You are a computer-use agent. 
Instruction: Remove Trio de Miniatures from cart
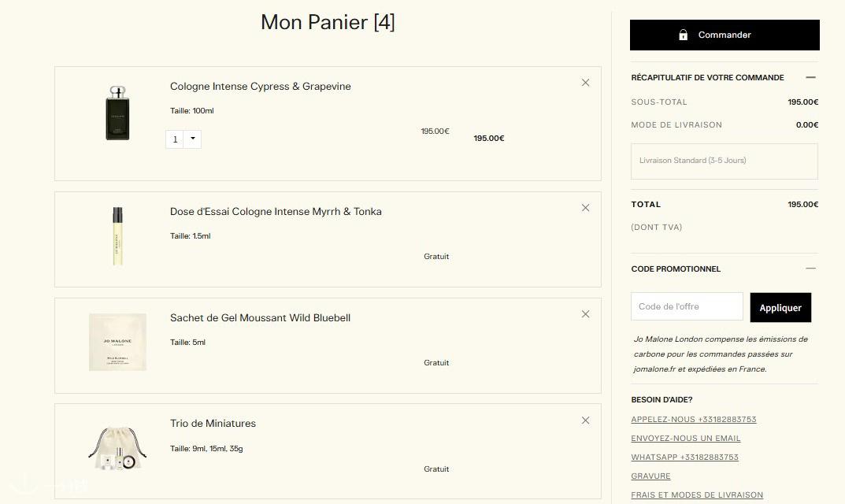pyautogui.click(x=585, y=420)
